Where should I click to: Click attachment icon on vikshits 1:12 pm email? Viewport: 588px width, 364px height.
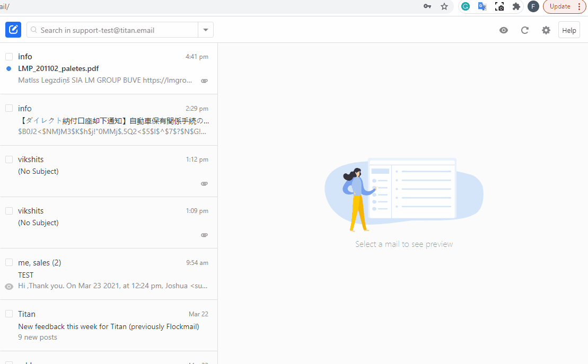point(204,184)
